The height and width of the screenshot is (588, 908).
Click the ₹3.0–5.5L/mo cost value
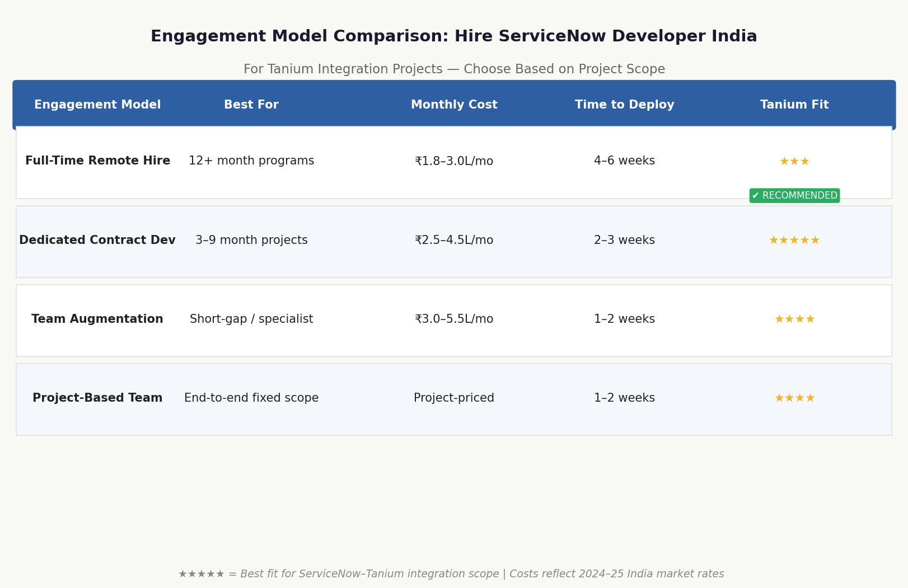[454, 319]
